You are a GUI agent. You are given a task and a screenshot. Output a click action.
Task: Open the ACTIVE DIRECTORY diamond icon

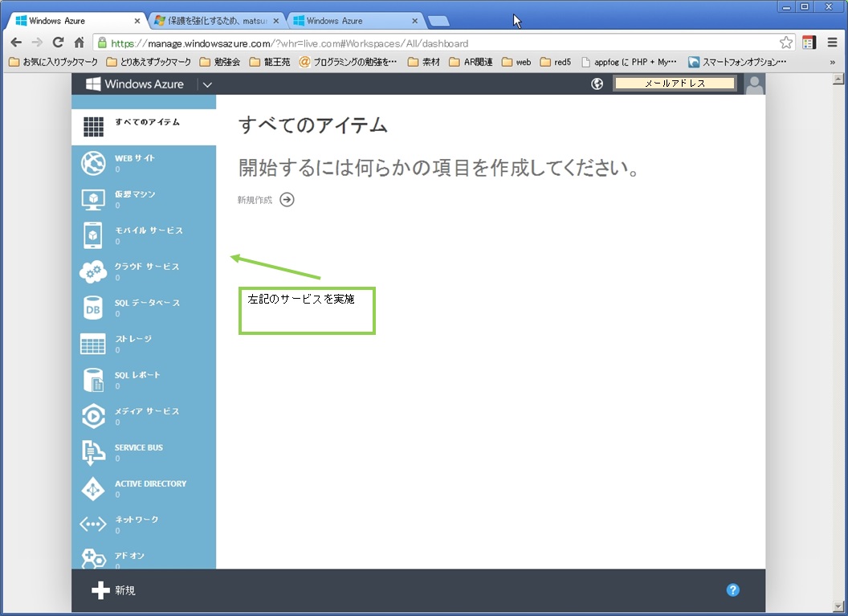coord(93,488)
